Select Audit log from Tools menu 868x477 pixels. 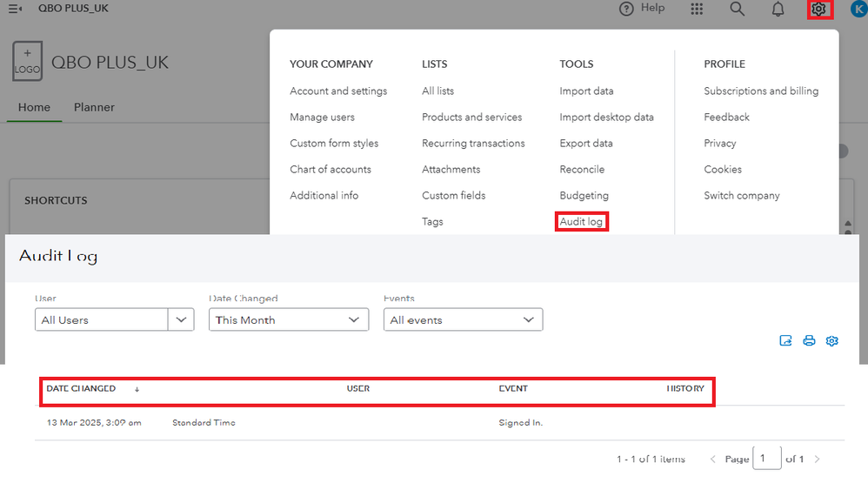pos(581,222)
